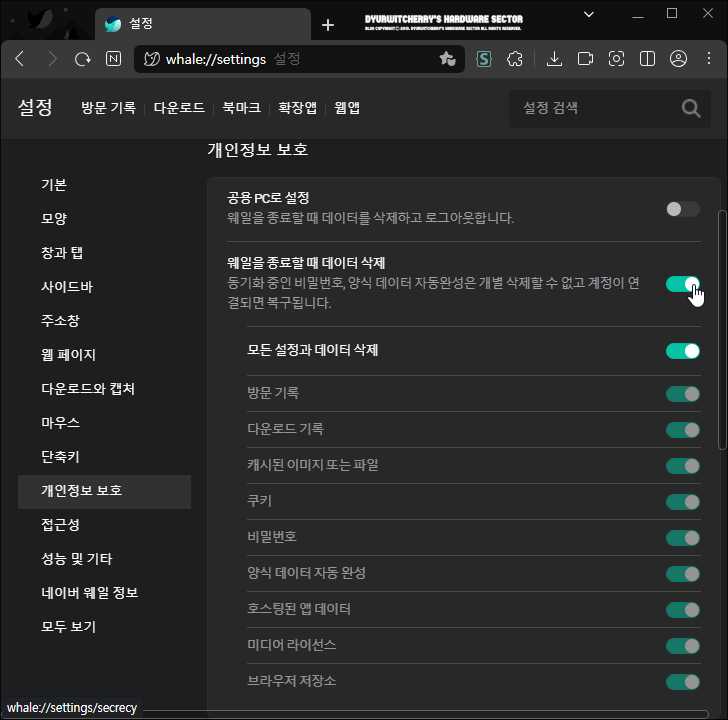Toggle the sidebar panel icon
728x720 pixels.
pyautogui.click(x=647, y=59)
